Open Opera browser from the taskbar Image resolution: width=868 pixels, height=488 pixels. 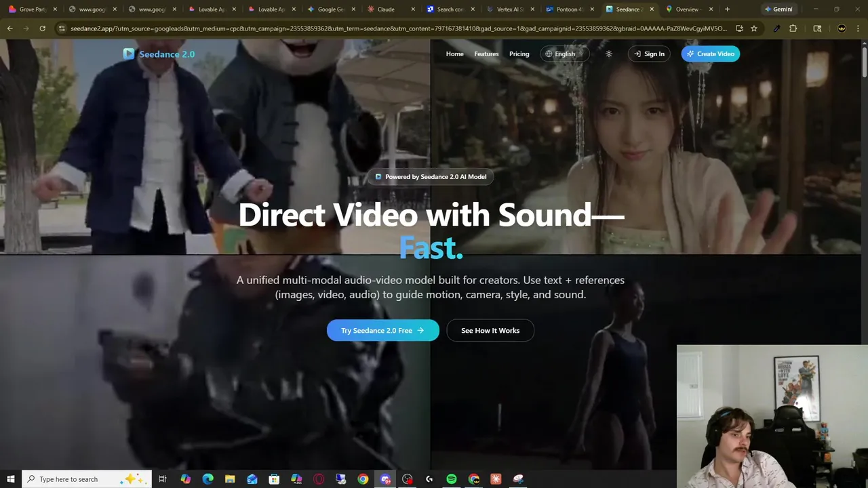(319, 479)
